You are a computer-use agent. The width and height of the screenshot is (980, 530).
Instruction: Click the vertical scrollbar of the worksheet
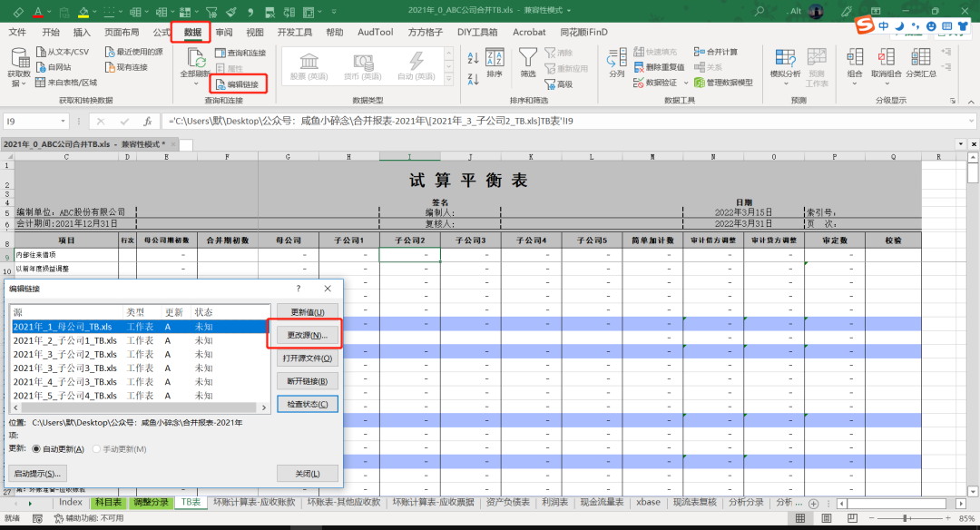(973, 324)
